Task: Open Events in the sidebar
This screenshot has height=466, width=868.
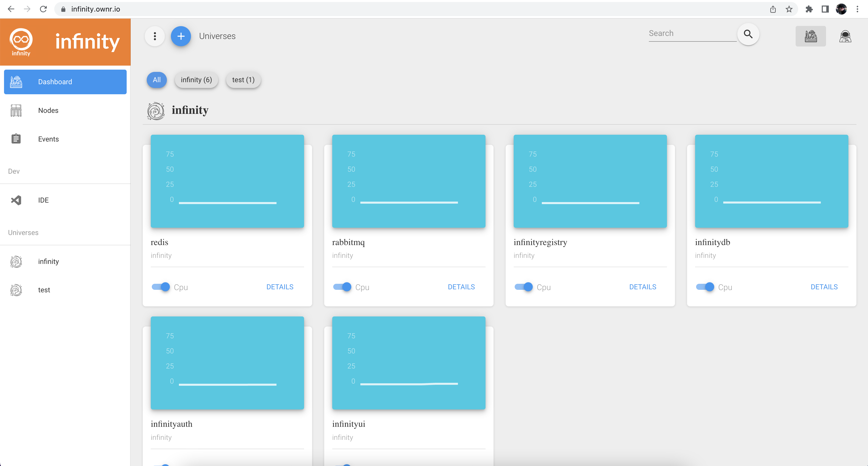Action: click(x=48, y=139)
